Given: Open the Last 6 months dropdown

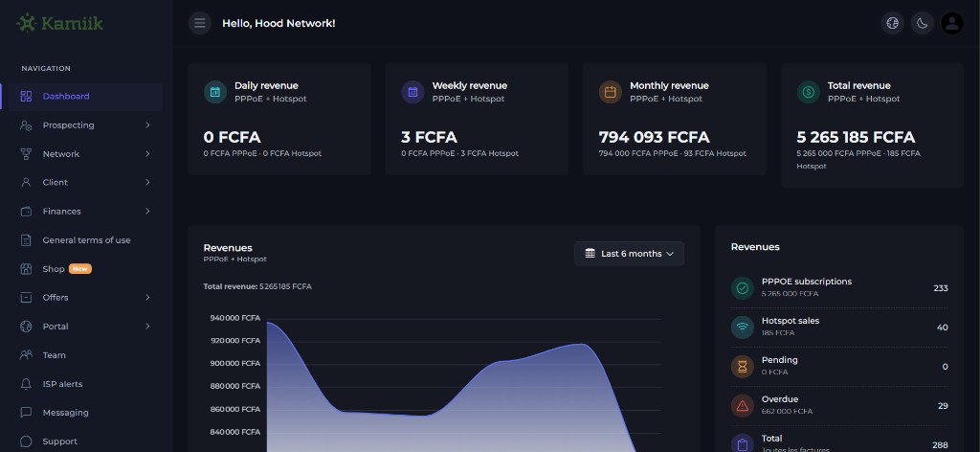Looking at the screenshot, I should point(629,254).
